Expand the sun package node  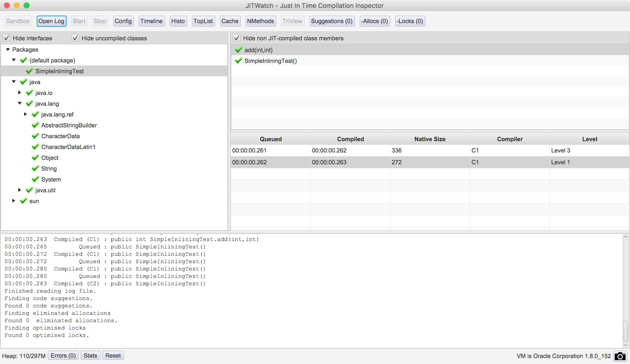click(14, 201)
